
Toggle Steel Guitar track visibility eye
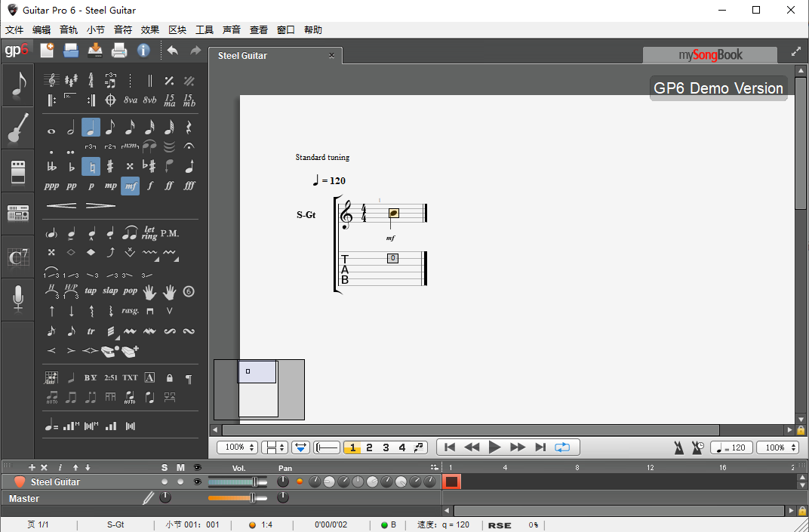pyautogui.click(x=197, y=481)
